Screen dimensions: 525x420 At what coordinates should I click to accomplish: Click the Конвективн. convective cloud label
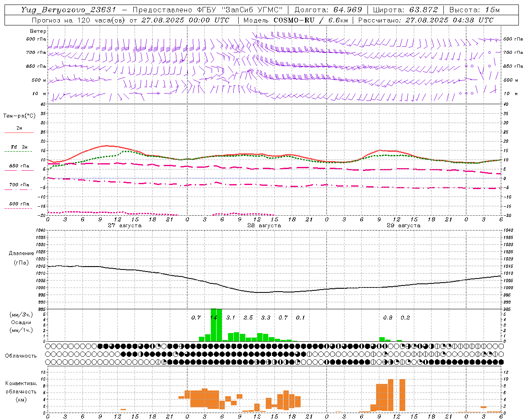(x=21, y=383)
